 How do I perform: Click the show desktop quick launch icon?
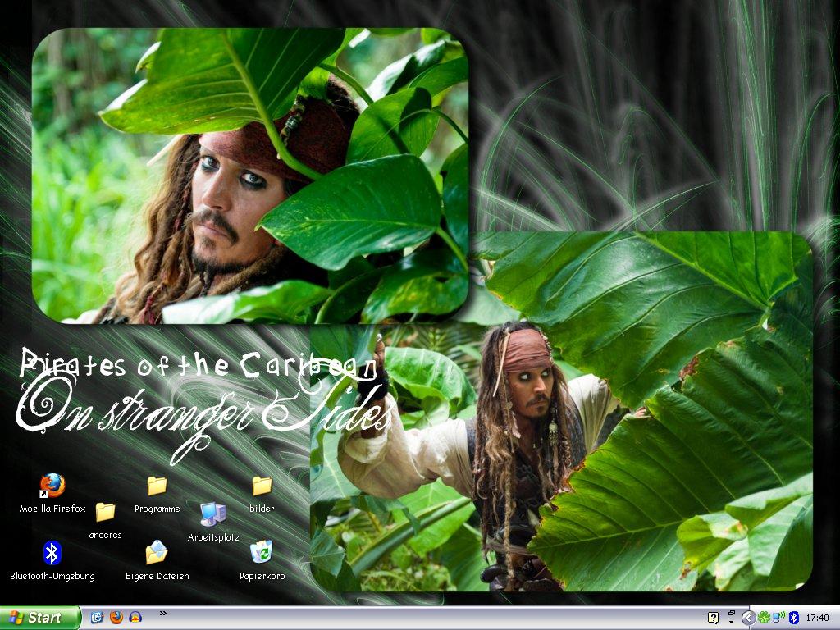97,618
